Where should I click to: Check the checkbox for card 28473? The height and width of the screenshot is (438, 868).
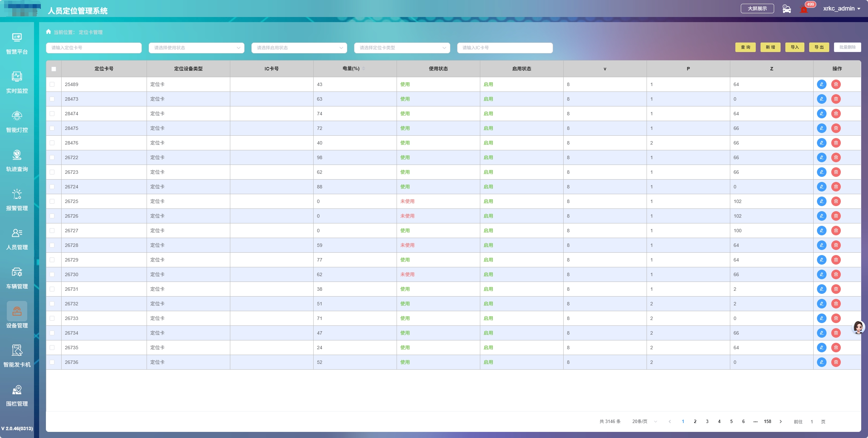[52, 99]
